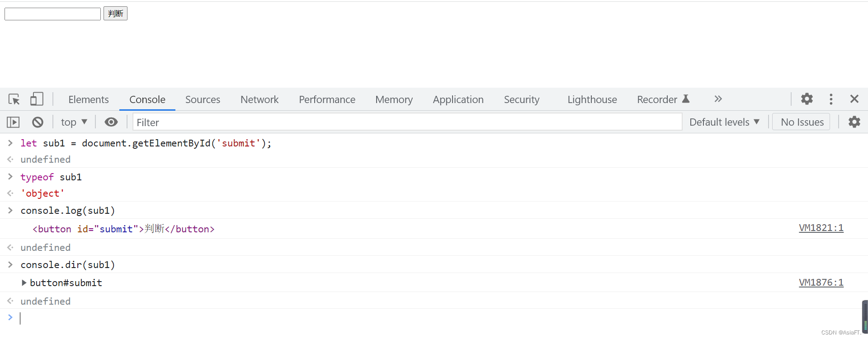The width and height of the screenshot is (868, 339).
Task: Switch to the Network tab
Action: [259, 99]
